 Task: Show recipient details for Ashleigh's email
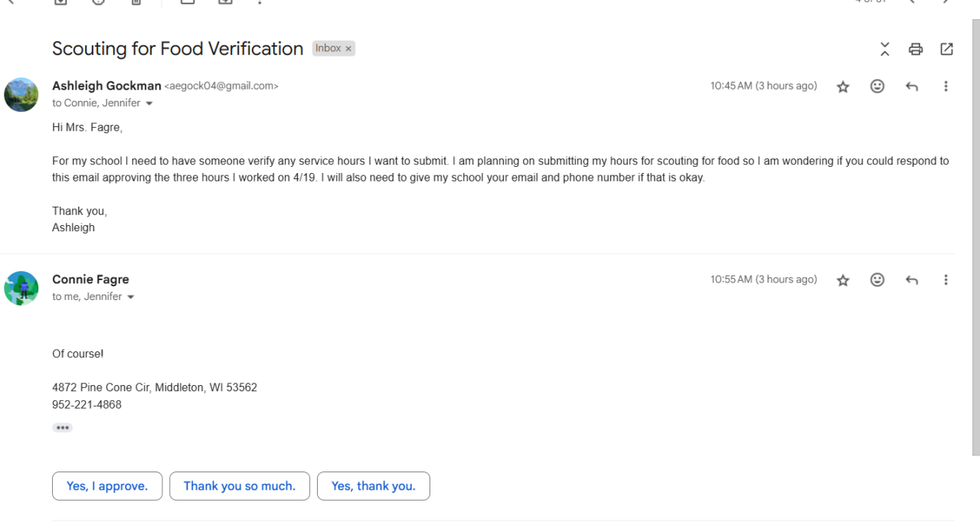tap(149, 103)
